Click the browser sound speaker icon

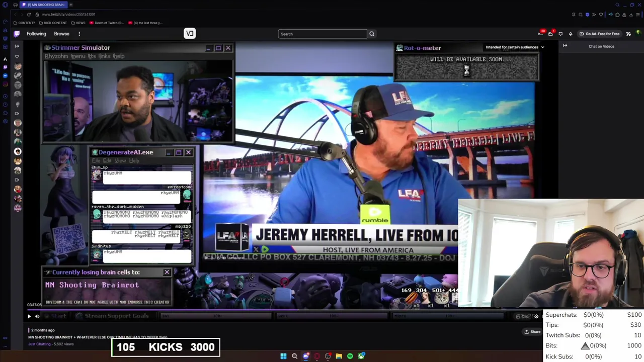click(x=610, y=15)
